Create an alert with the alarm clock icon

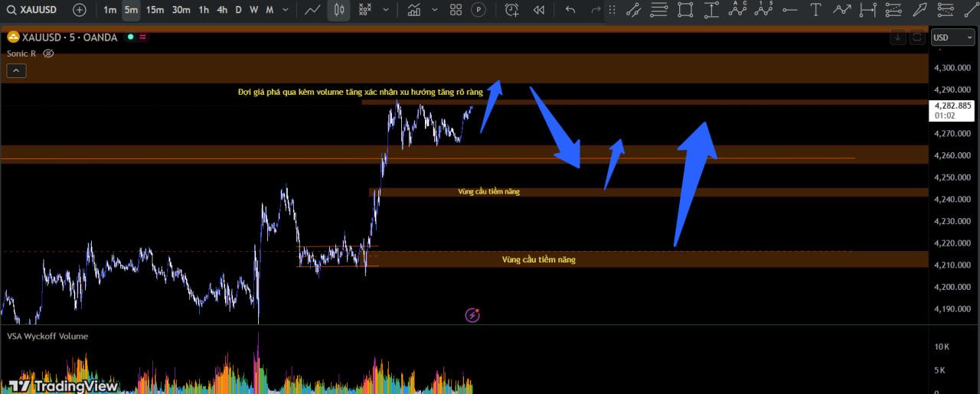pos(511,10)
